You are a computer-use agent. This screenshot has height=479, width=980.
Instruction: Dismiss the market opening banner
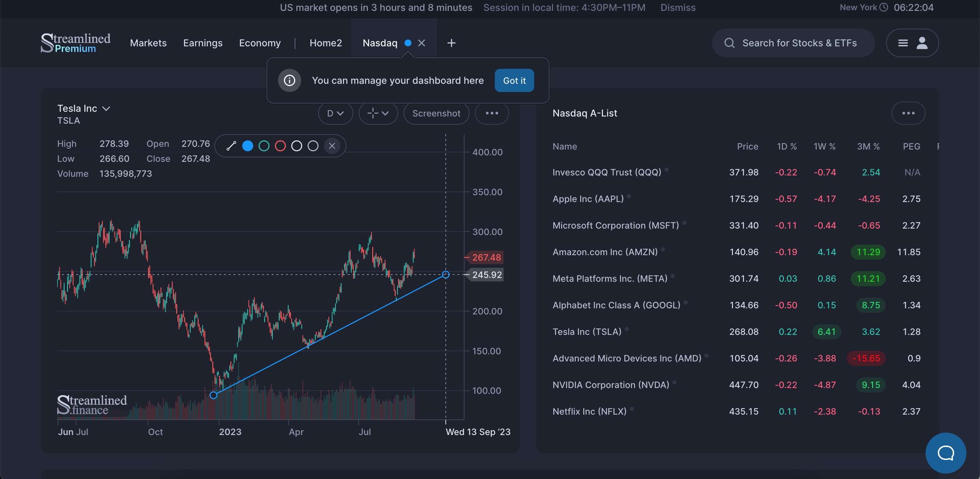(x=677, y=7)
